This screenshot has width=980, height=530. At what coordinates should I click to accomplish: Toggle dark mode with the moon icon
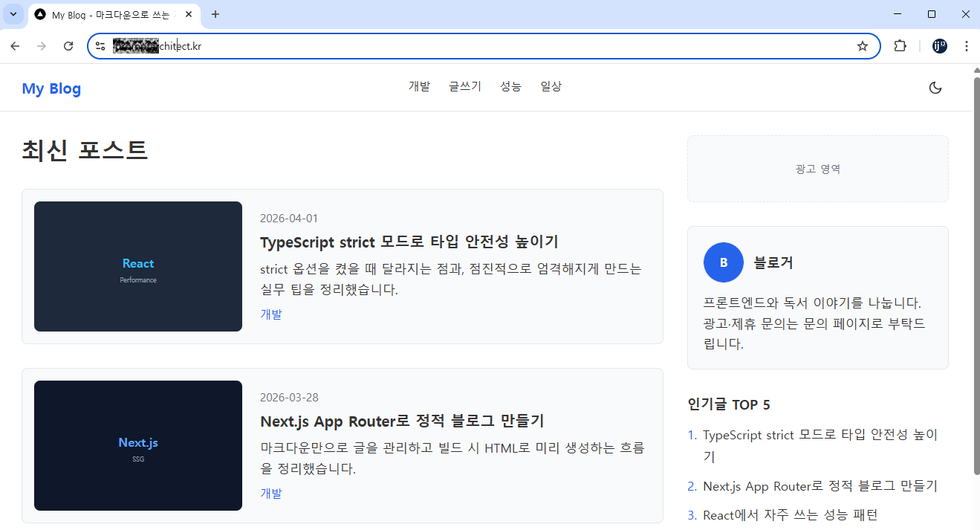point(935,87)
